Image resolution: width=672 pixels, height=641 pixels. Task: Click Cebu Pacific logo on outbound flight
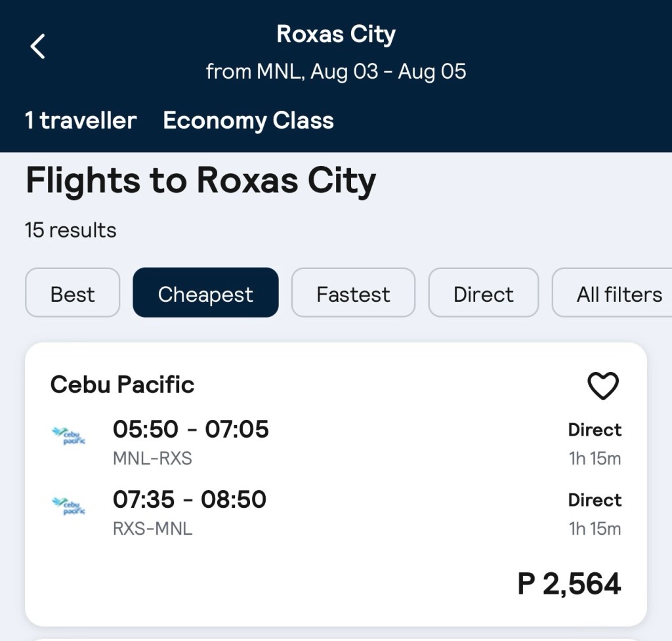(x=68, y=436)
